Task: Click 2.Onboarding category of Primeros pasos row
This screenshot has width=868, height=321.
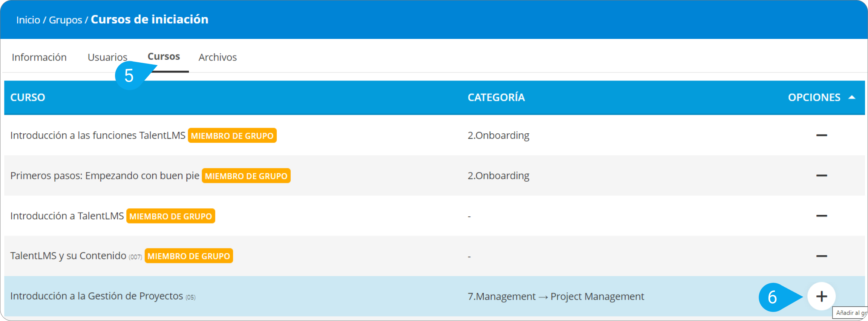Action: coord(498,176)
